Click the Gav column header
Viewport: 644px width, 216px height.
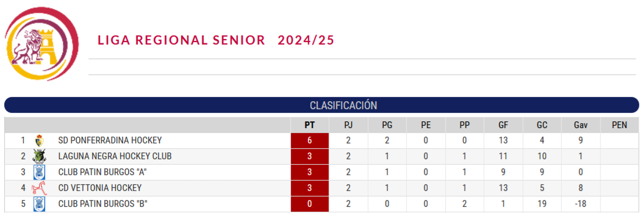coord(580,125)
